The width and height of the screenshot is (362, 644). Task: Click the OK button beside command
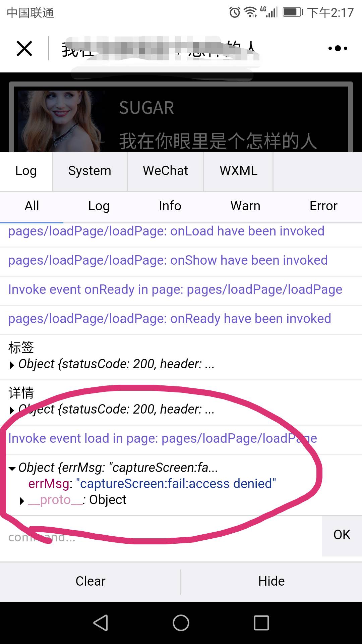[x=342, y=536]
